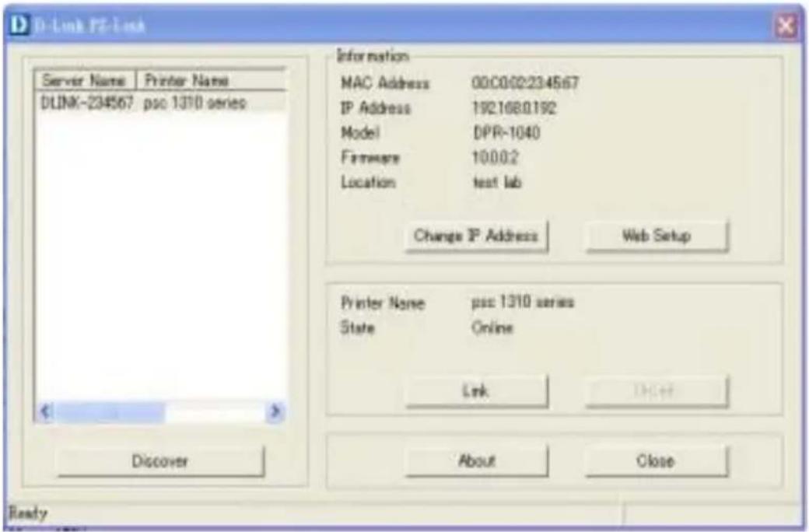Click the firmware value 1.00.02
809x532 pixels.
click(496, 157)
